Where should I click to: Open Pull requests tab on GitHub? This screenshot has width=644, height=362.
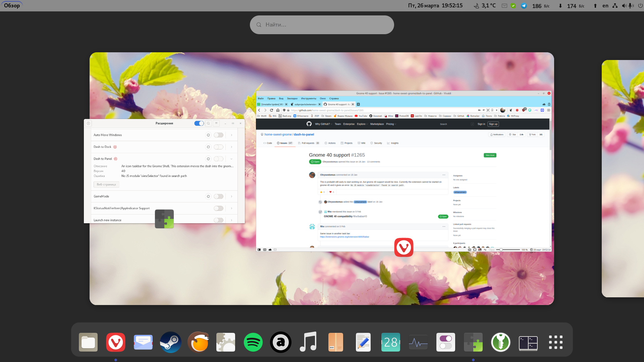tap(308, 143)
